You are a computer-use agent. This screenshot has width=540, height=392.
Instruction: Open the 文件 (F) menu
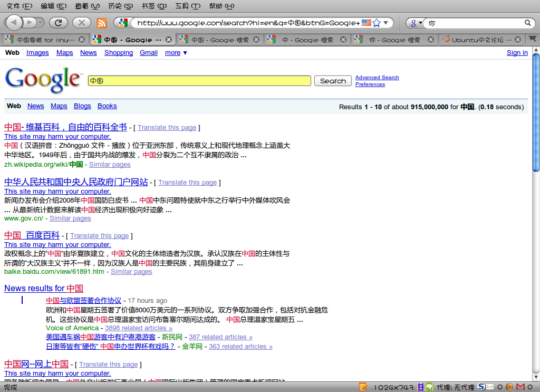20,6
